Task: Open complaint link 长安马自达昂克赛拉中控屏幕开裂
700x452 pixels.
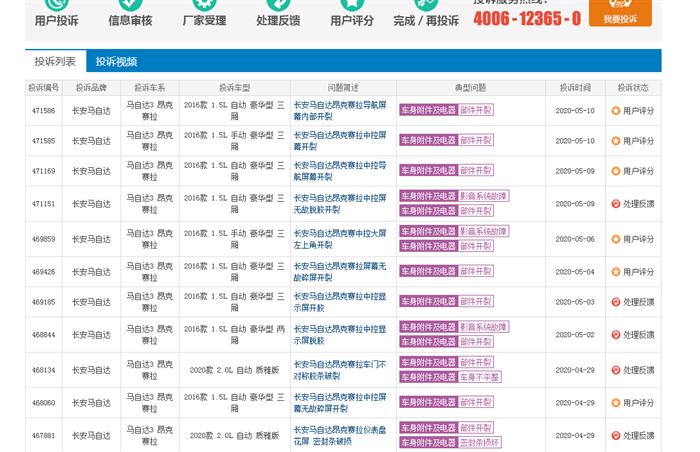Action: 340,141
